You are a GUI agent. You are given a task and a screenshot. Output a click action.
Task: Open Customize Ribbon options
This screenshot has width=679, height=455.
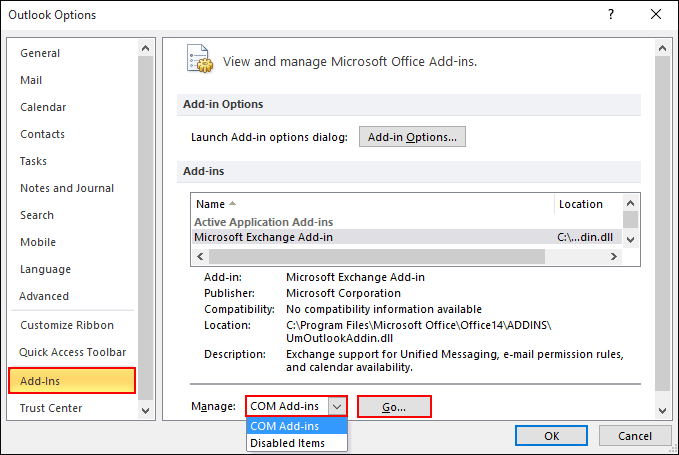pyautogui.click(x=67, y=325)
